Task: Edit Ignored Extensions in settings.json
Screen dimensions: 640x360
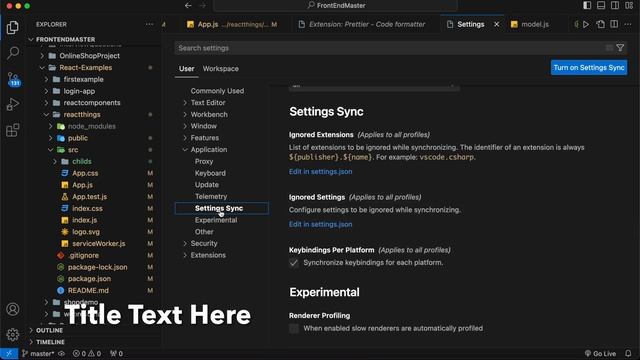Action: tap(320, 172)
